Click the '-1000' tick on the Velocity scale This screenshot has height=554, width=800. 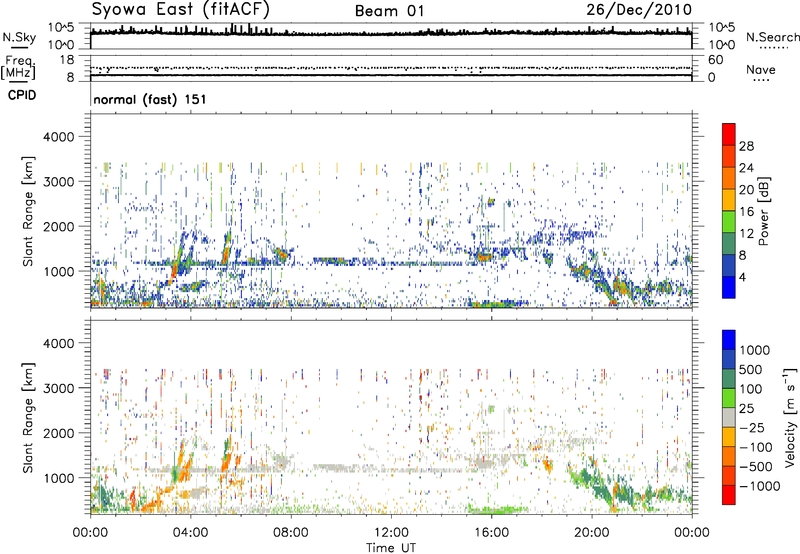pyautogui.click(x=759, y=486)
